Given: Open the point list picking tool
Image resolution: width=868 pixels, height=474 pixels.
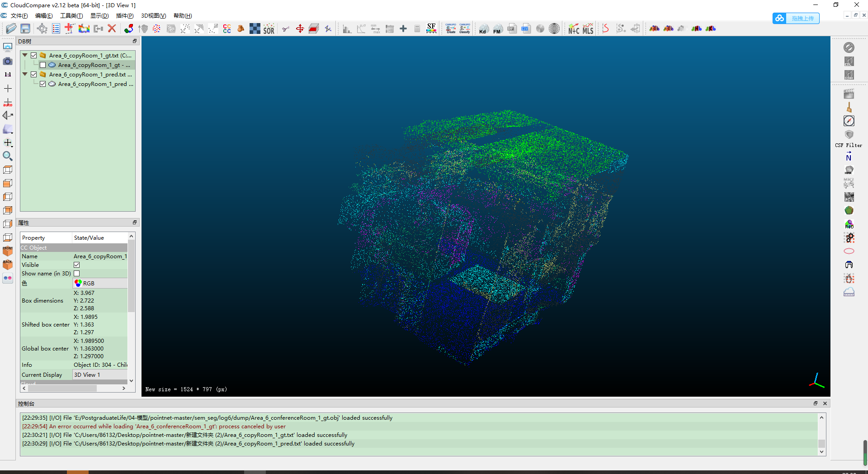Looking at the screenshot, I should pyautogui.click(x=56, y=29).
